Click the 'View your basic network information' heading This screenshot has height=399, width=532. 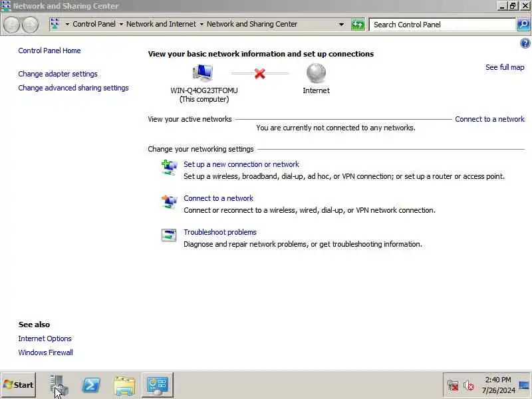tap(261, 54)
